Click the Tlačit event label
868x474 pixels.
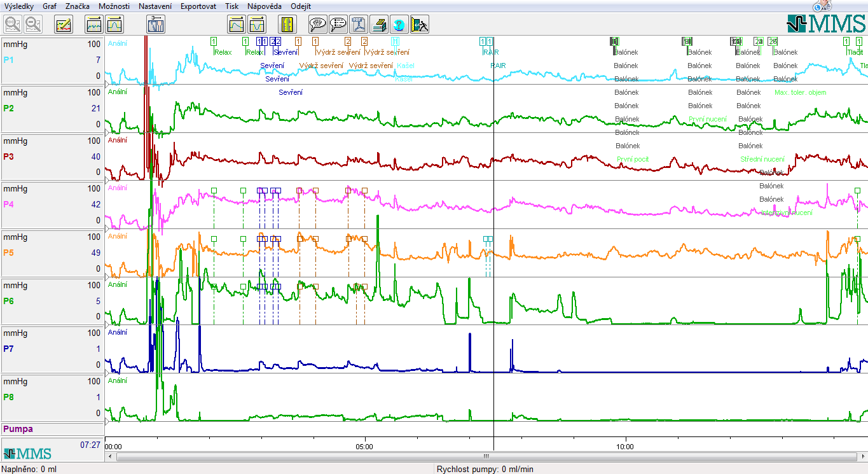[855, 52]
